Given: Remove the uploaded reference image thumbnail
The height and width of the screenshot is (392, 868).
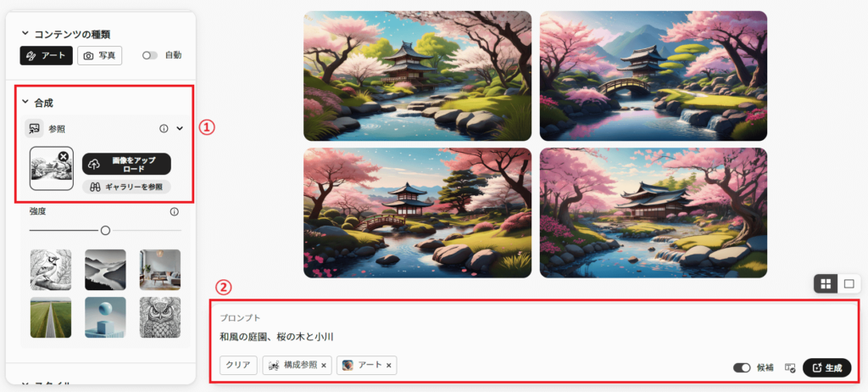Looking at the screenshot, I should tap(63, 157).
